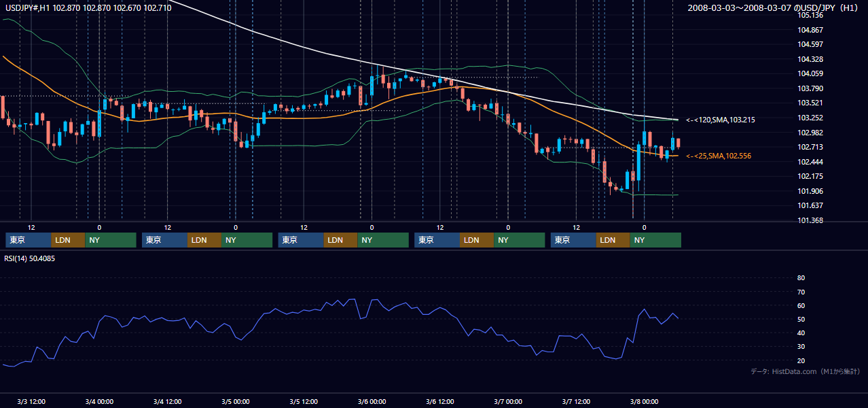868x408 pixels.
Task: Click RSI scale label 50
Action: pos(801,319)
